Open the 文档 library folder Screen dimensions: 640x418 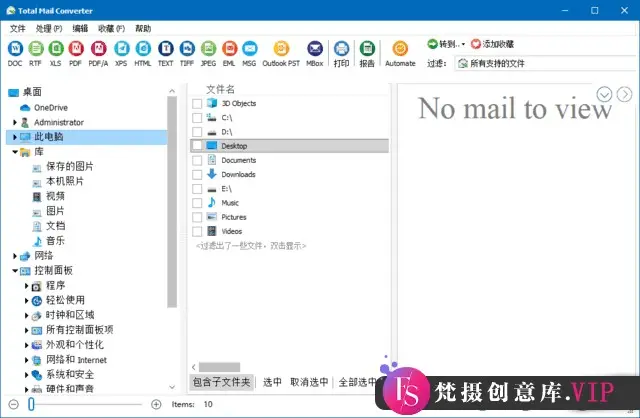click(55, 226)
